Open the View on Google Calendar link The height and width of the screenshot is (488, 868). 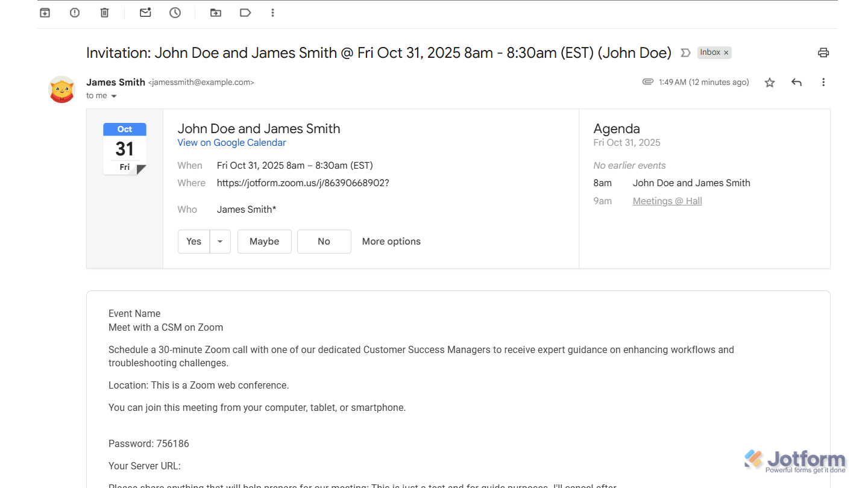click(231, 142)
